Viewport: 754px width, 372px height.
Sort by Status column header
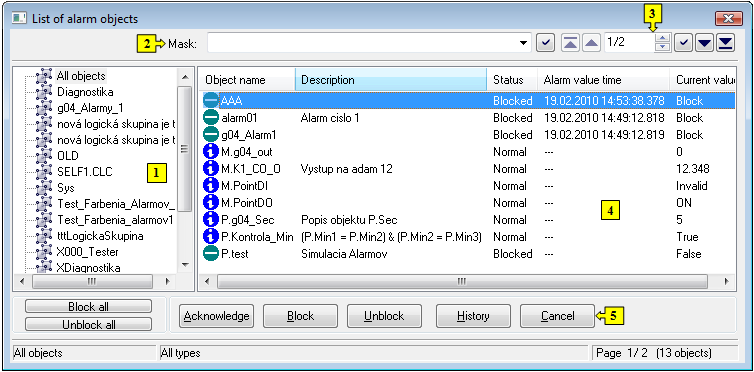[x=512, y=80]
